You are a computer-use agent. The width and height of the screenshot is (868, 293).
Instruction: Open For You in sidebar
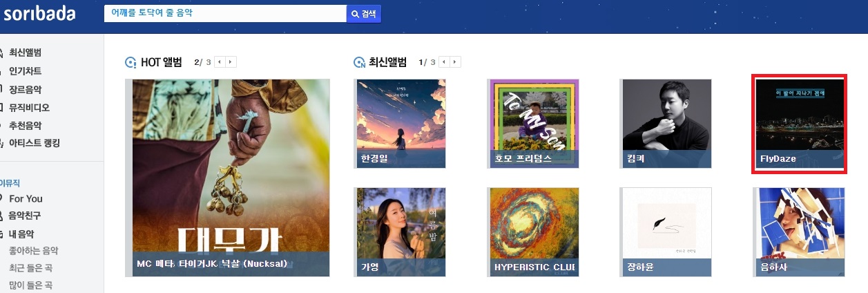(x=26, y=198)
